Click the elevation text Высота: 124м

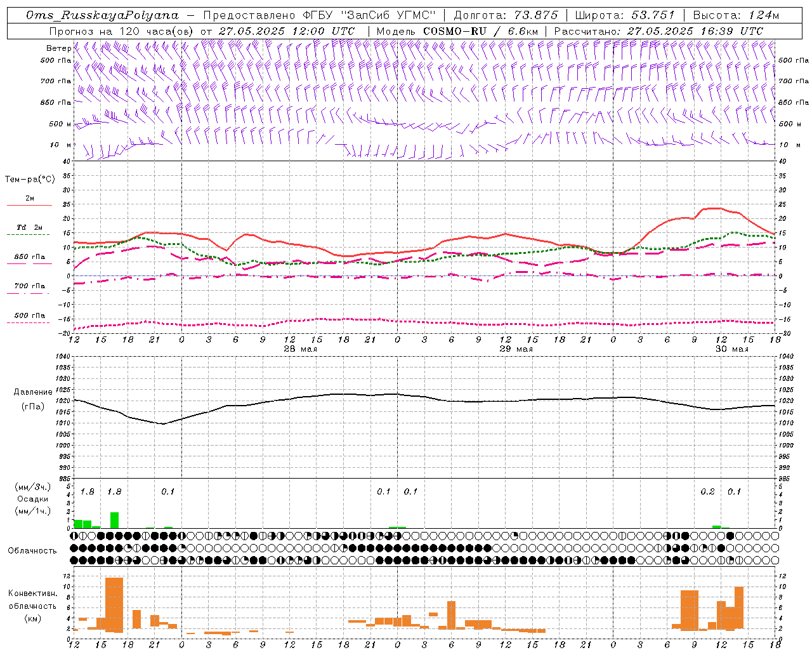[736, 15]
